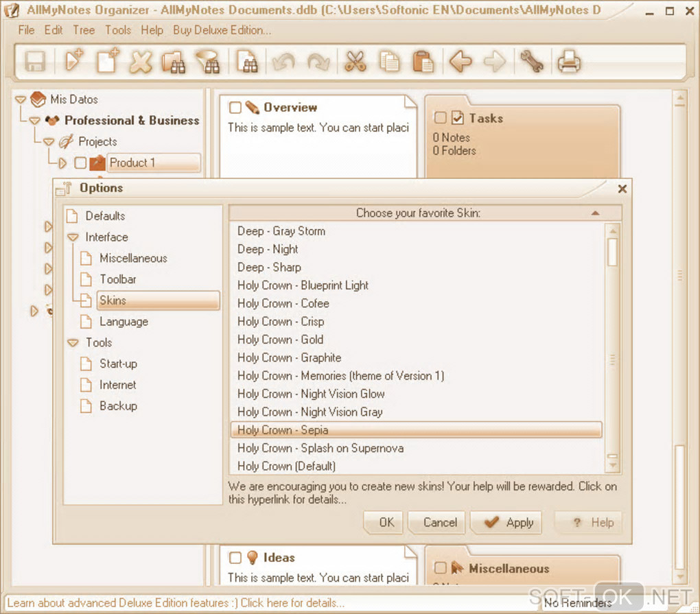Toggle the Tasks folder checkbox
This screenshot has width=700, height=614.
point(440,118)
